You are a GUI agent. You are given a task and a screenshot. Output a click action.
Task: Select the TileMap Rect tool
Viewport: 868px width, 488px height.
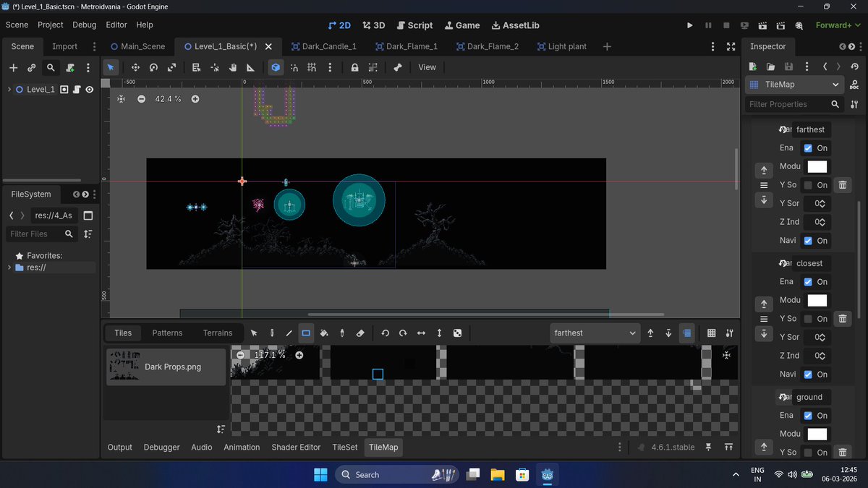(x=306, y=333)
